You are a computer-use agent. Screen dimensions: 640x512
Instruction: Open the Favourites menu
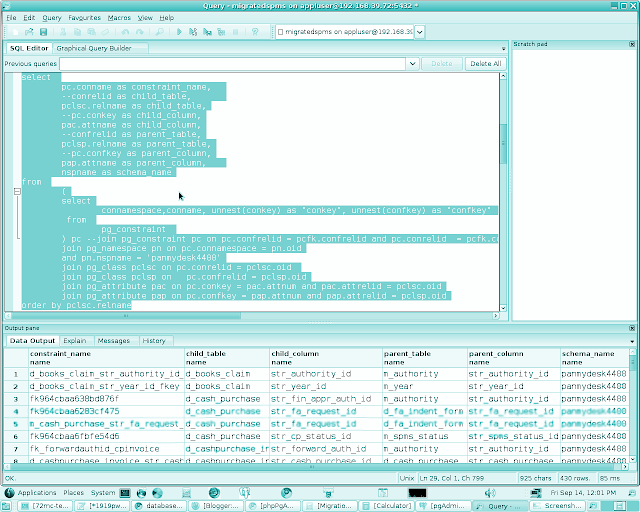tap(84, 18)
